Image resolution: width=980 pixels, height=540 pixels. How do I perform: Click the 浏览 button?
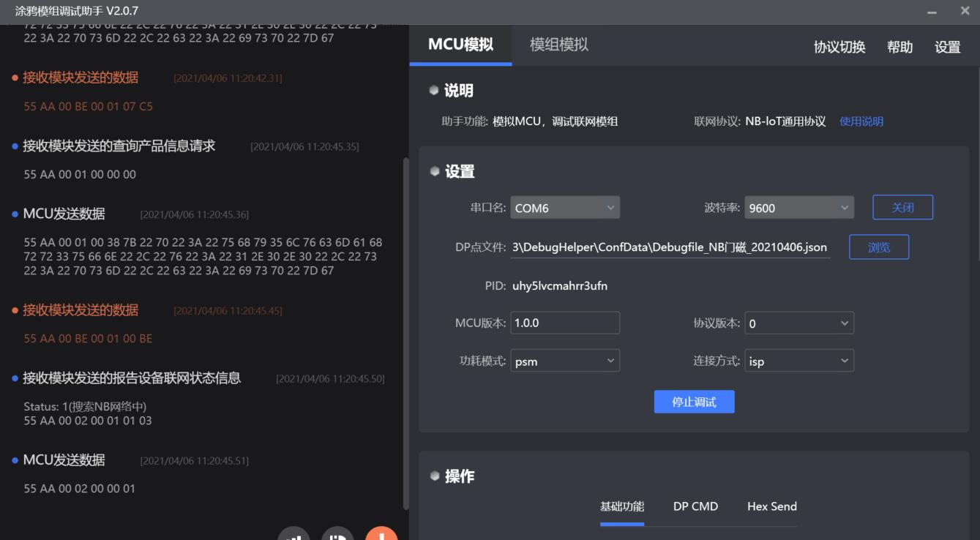click(879, 247)
